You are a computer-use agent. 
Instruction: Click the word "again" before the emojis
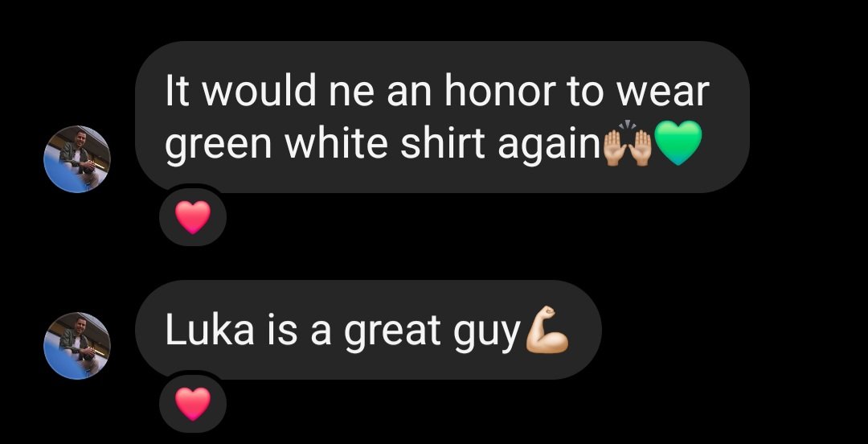pyautogui.click(x=549, y=146)
